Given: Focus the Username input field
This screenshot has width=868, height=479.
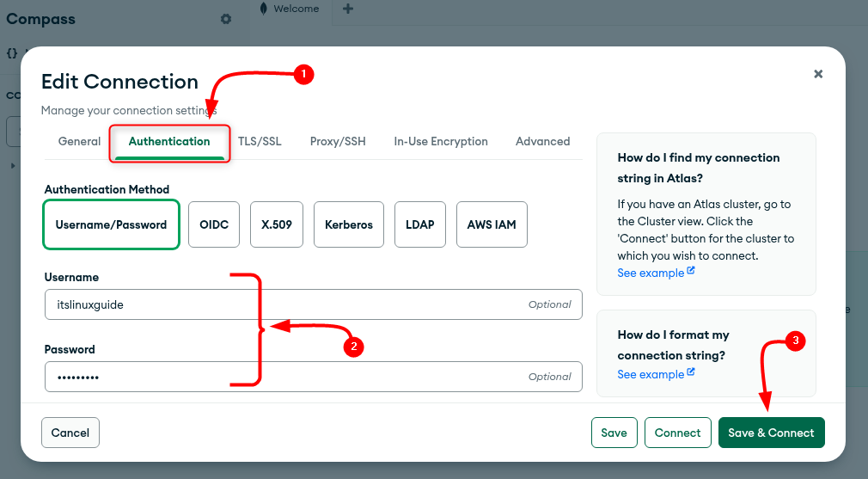Looking at the screenshot, I should coord(284,304).
